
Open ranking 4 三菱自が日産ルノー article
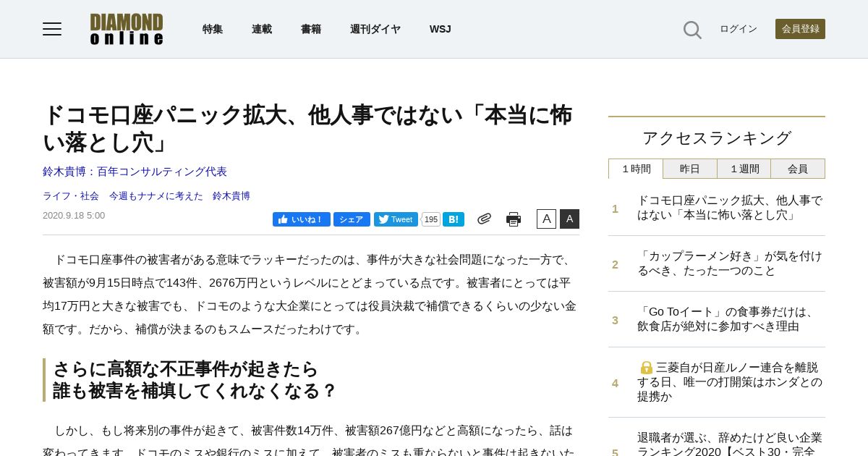coord(730,382)
